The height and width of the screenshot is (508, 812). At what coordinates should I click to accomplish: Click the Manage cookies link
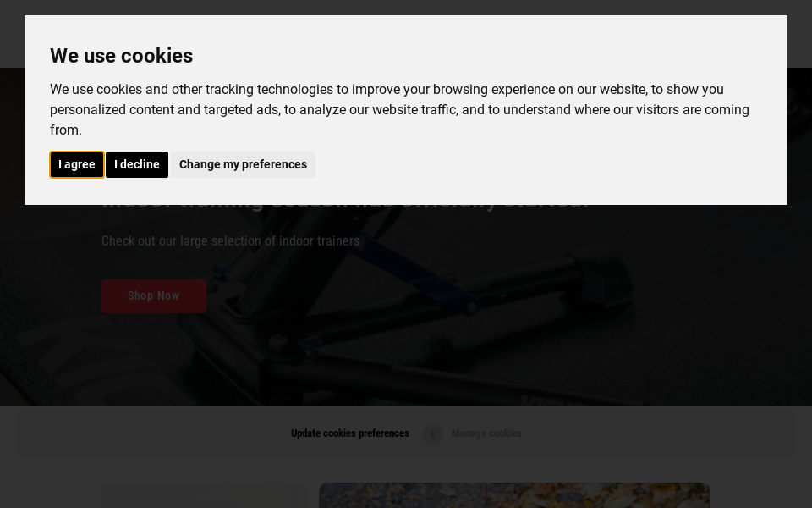click(486, 433)
